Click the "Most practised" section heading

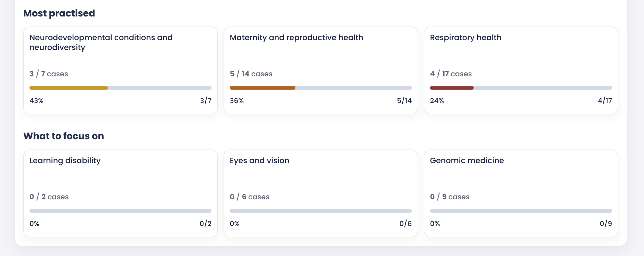pos(59,13)
